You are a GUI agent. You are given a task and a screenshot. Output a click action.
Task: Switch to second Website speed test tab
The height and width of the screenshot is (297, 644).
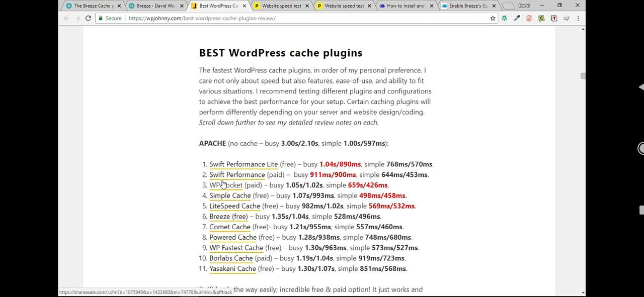(x=344, y=6)
